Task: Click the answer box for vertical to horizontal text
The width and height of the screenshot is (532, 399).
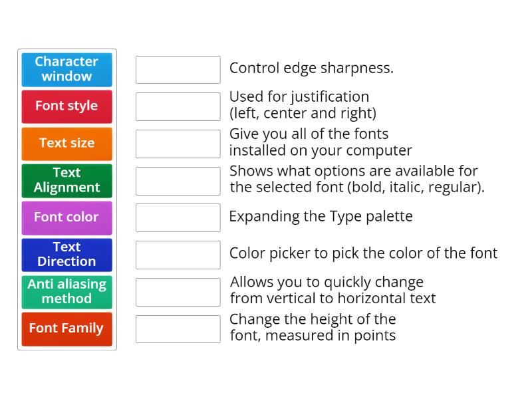Action: click(x=178, y=291)
